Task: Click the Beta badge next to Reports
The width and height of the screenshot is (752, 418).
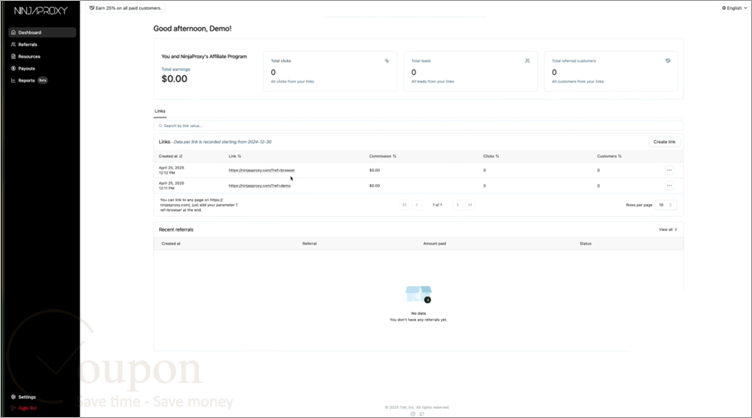Action: click(x=43, y=81)
